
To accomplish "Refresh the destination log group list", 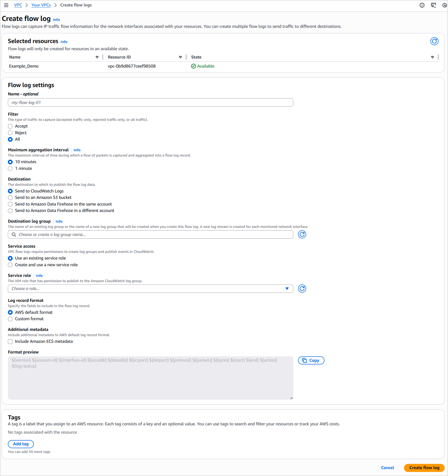I will [302, 235].
